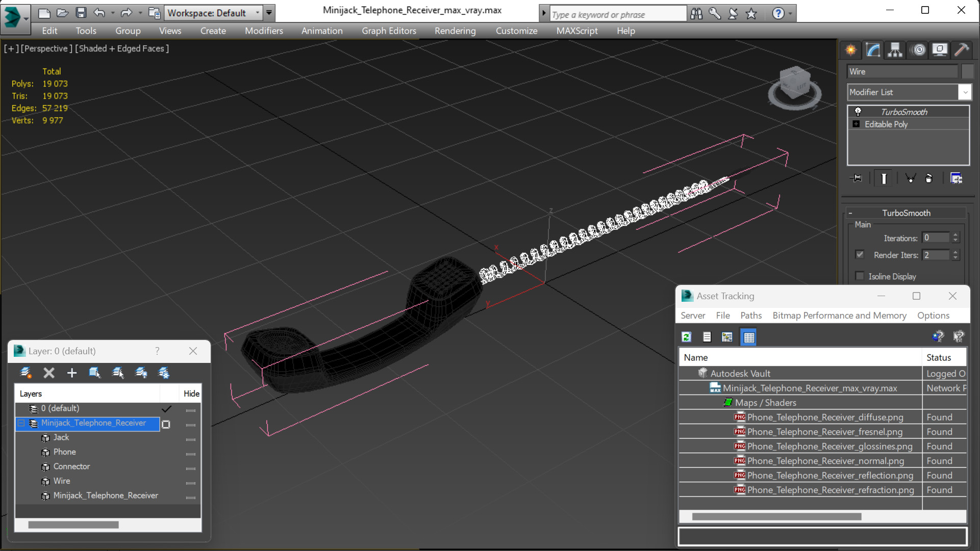The height and width of the screenshot is (551, 980).
Task: Undo the last action
Action: coord(99,13)
